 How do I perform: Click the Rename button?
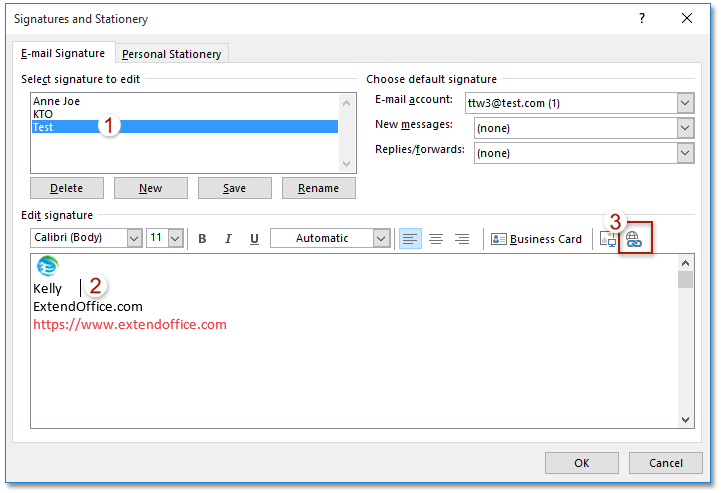click(x=319, y=188)
